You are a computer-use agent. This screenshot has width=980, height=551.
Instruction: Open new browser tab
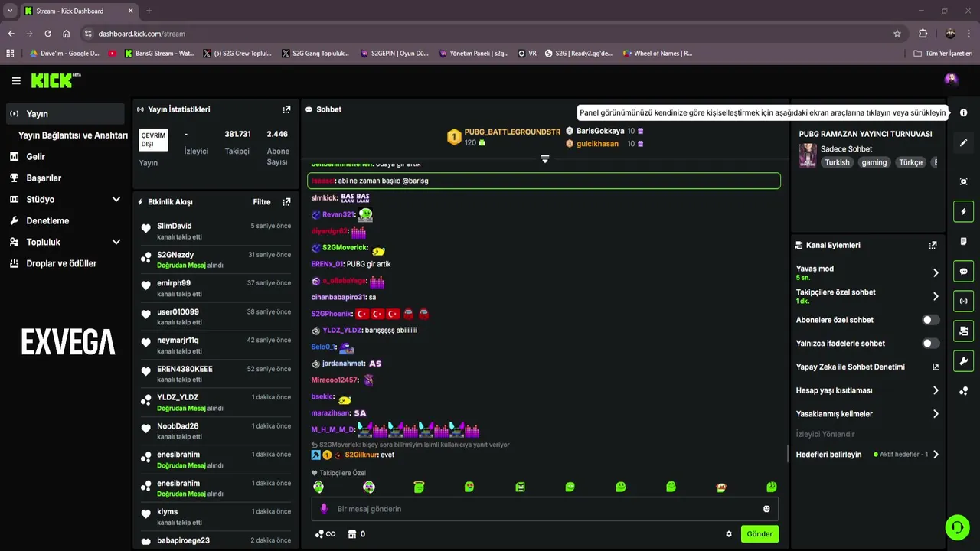[x=149, y=11]
